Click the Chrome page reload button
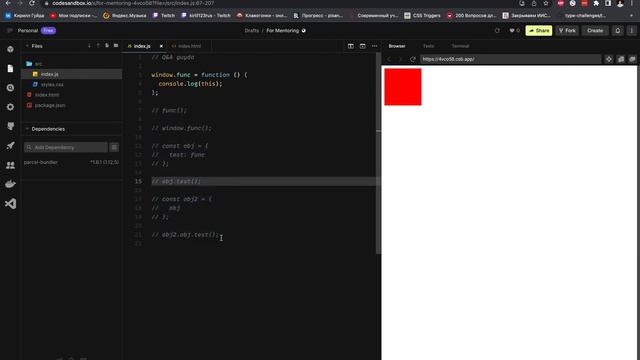Screen dimensions: 640x360 (x=32, y=3)
